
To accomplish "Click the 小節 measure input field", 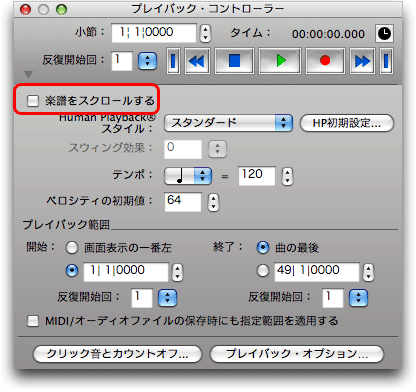I will point(154,33).
